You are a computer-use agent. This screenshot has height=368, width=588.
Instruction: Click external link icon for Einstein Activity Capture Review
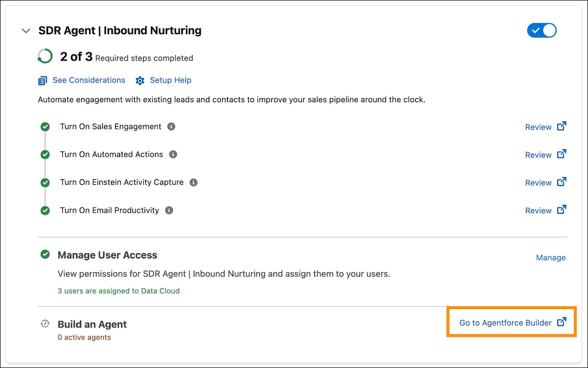tap(562, 182)
